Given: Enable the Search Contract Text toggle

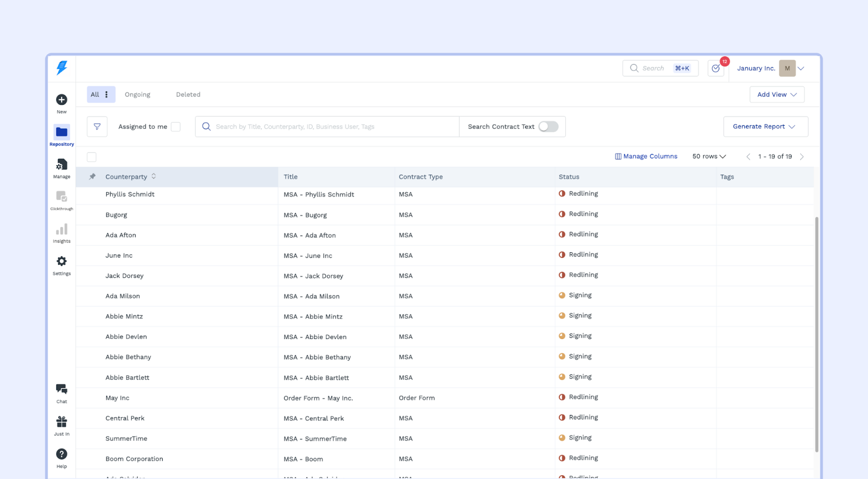Looking at the screenshot, I should (x=548, y=126).
